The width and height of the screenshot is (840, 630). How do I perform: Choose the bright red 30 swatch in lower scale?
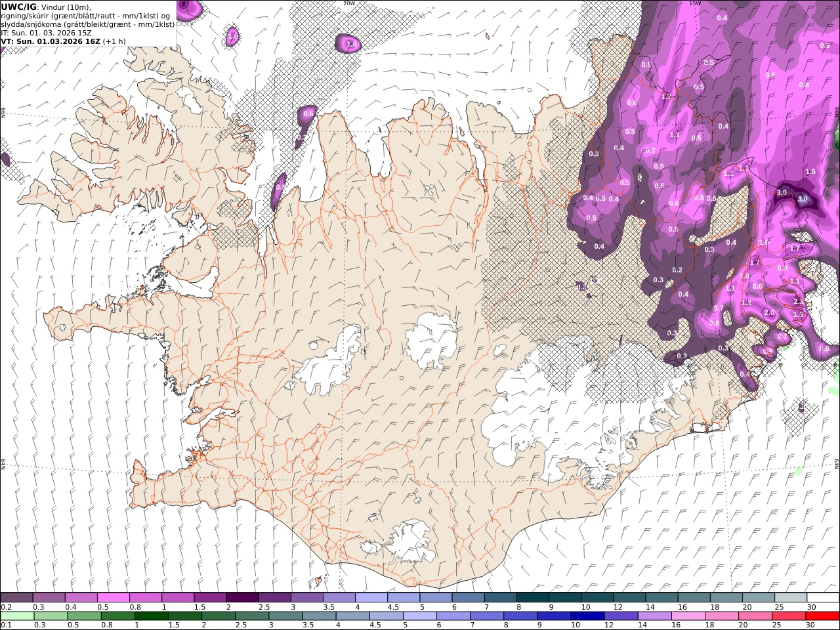823,616
